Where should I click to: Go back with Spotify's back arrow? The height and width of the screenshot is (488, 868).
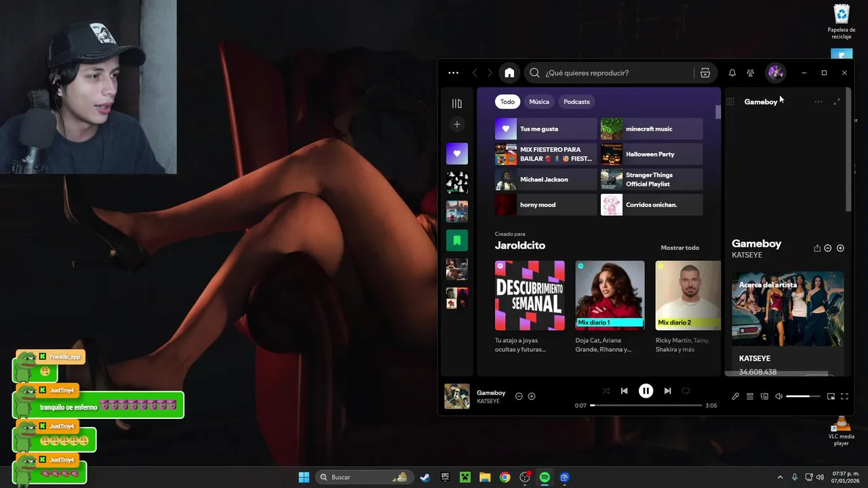pos(475,73)
